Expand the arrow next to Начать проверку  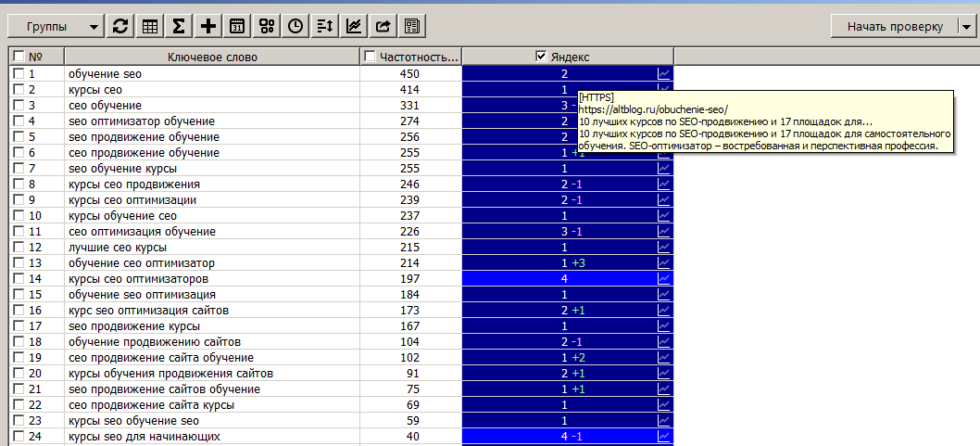[x=964, y=27]
